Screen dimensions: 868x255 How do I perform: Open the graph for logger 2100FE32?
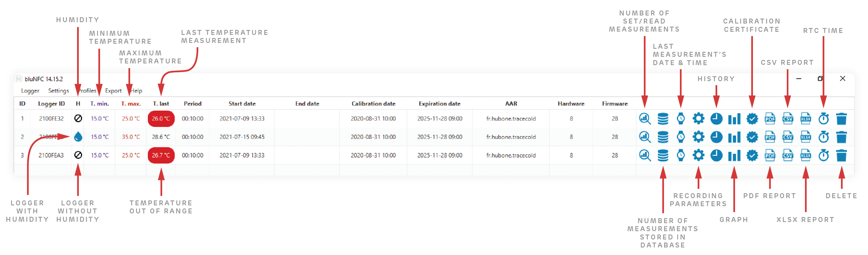pos(735,119)
